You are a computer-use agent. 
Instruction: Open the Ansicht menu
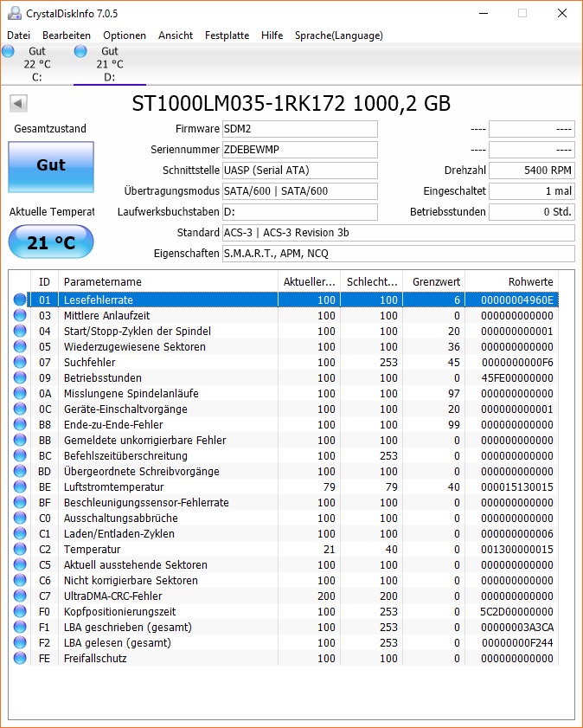tap(176, 35)
